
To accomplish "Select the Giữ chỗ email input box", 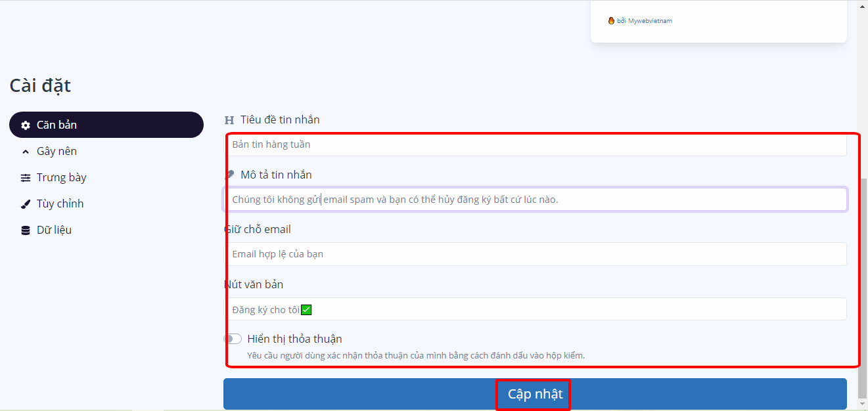I will (x=535, y=254).
